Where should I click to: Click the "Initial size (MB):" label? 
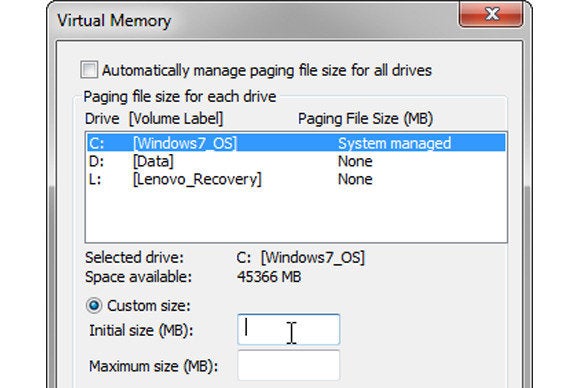point(141,330)
